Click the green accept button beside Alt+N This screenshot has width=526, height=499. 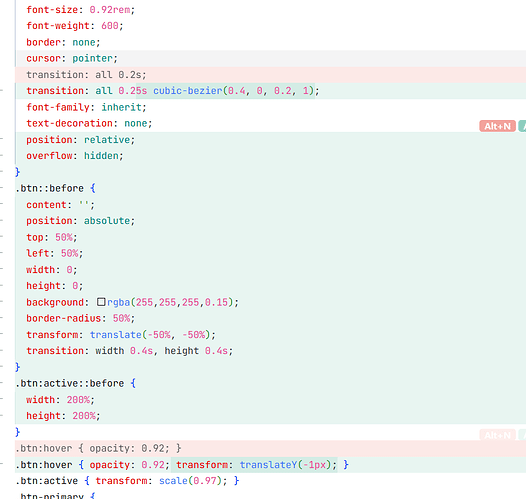click(x=522, y=126)
